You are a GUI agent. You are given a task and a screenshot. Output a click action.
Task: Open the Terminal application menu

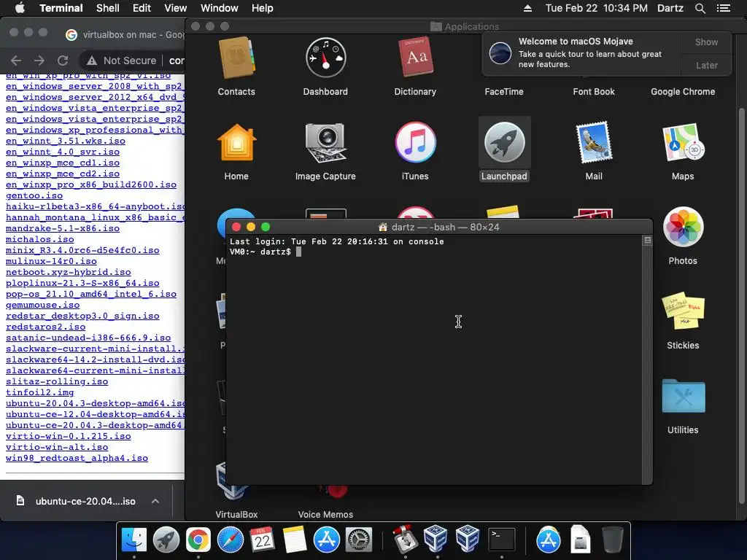coord(61,8)
